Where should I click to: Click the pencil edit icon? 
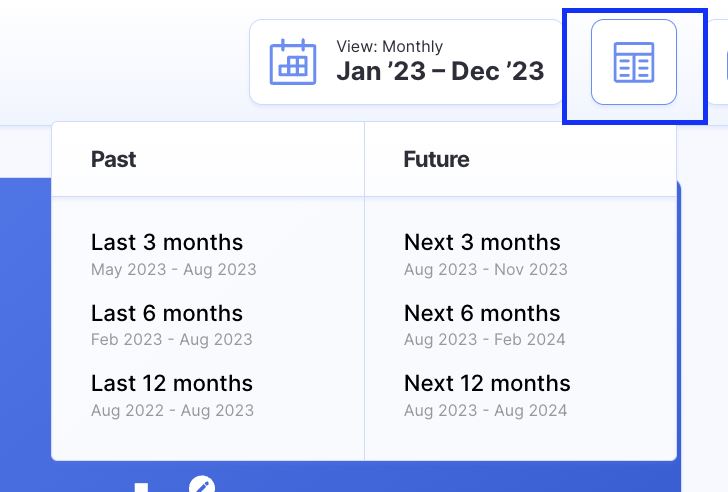[201, 487]
